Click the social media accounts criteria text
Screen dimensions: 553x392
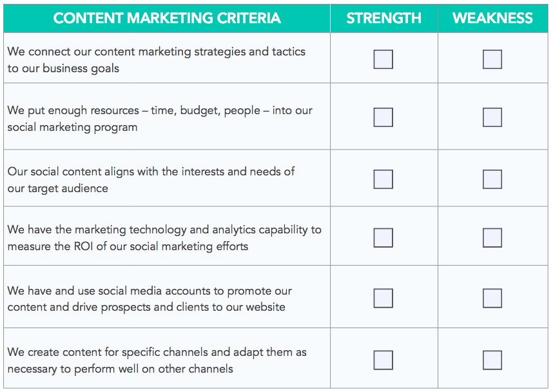tap(150, 299)
